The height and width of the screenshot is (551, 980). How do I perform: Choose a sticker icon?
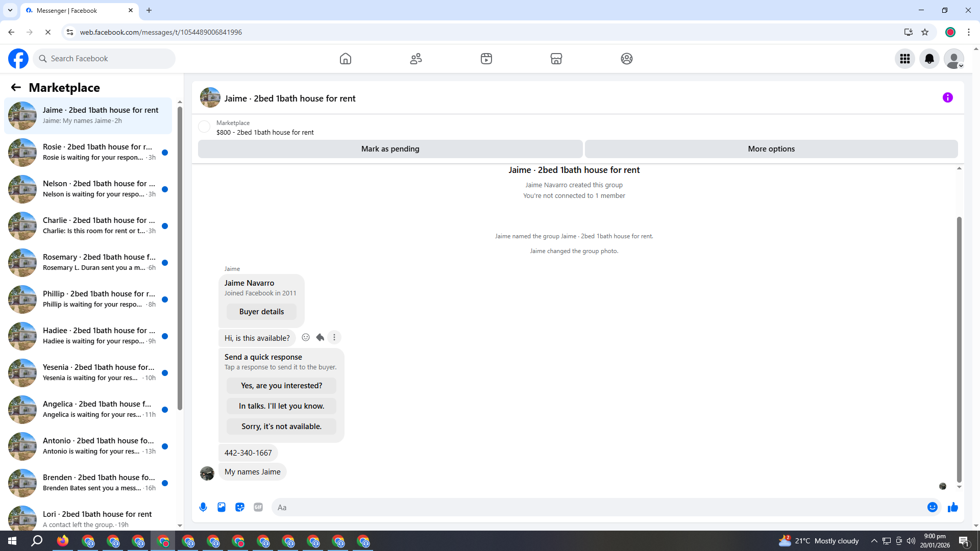[x=240, y=507]
